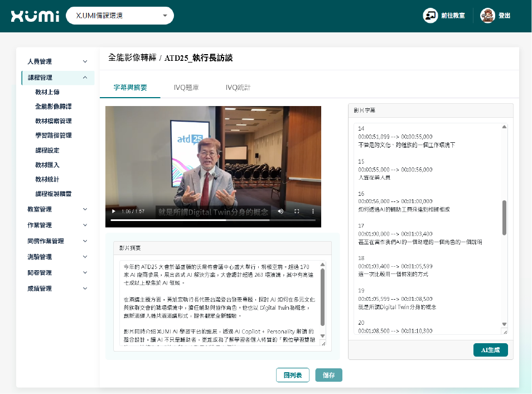The image size is (532, 394).
Task: Expand the 人員管理 sidebar section
Action: (x=57, y=61)
